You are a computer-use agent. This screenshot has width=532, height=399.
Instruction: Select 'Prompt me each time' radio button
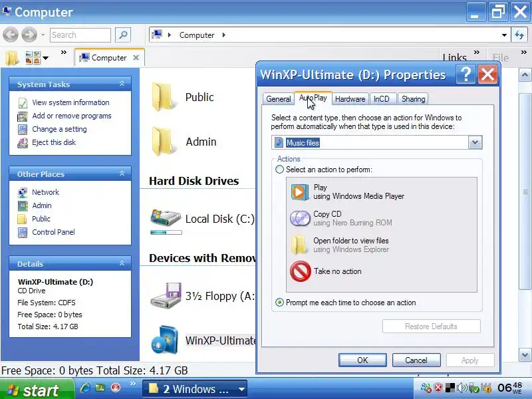[279, 303]
